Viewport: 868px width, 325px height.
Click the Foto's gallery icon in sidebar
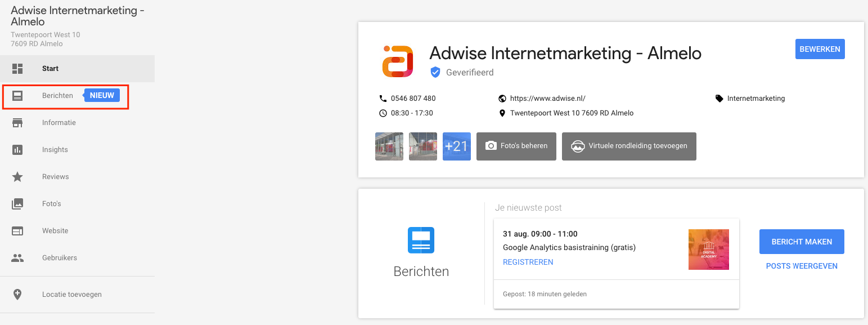(x=17, y=204)
